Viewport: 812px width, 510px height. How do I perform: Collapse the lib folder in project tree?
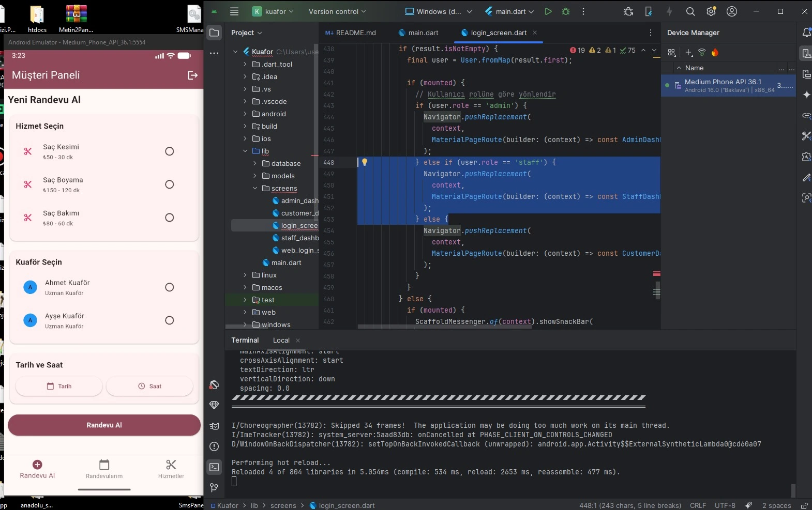tap(245, 151)
